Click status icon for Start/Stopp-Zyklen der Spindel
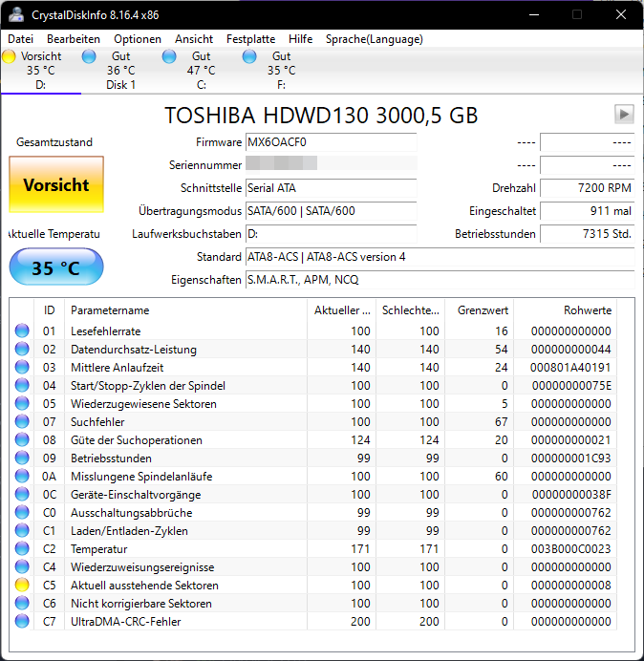644x661 pixels. coord(22,385)
